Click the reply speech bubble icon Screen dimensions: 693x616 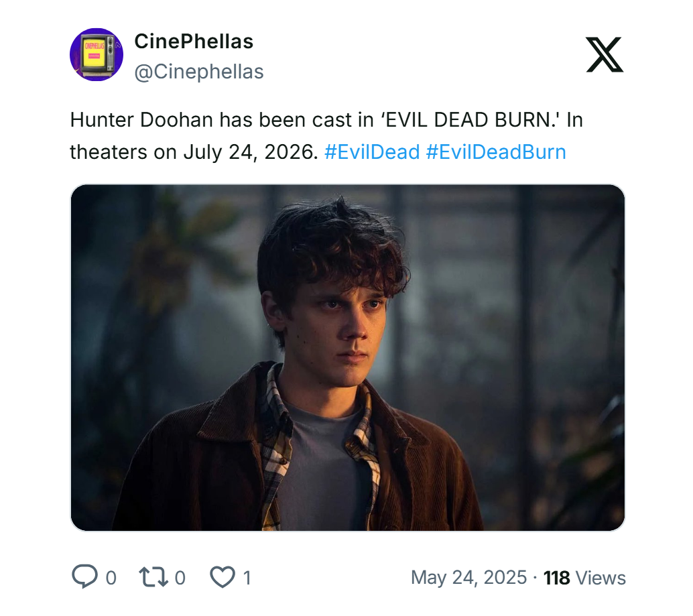tap(86, 576)
